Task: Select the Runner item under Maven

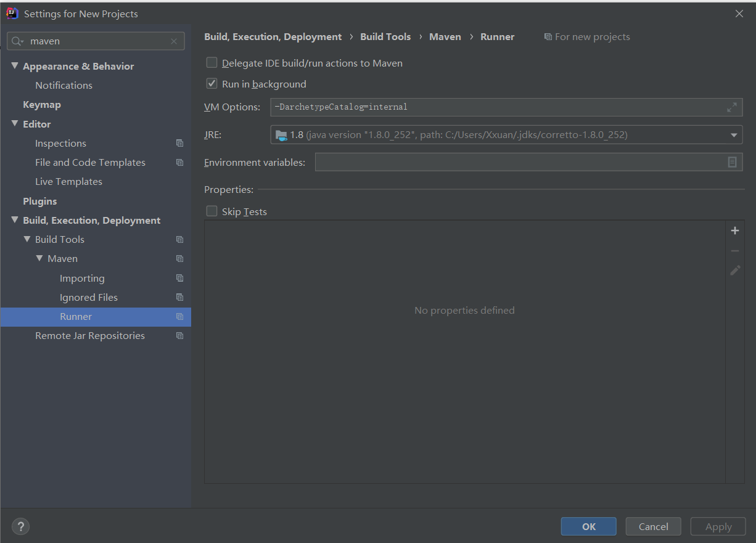Action: [x=96, y=317]
